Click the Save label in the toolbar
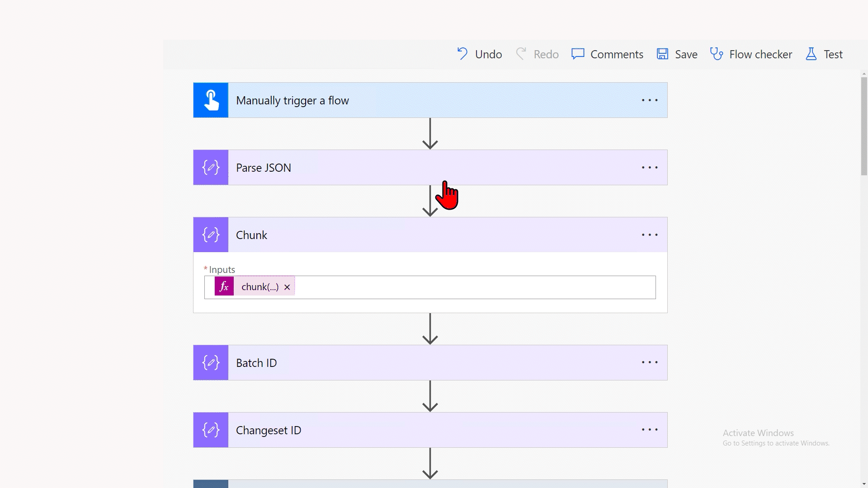 pyautogui.click(x=686, y=54)
